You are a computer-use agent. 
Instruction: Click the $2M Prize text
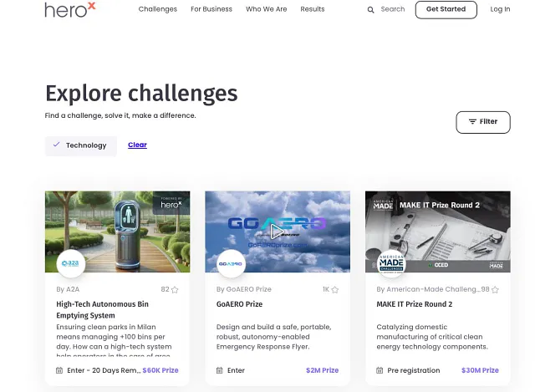point(322,370)
